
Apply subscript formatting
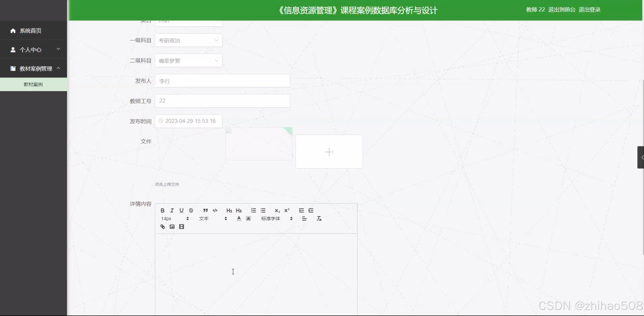pyautogui.click(x=277, y=210)
